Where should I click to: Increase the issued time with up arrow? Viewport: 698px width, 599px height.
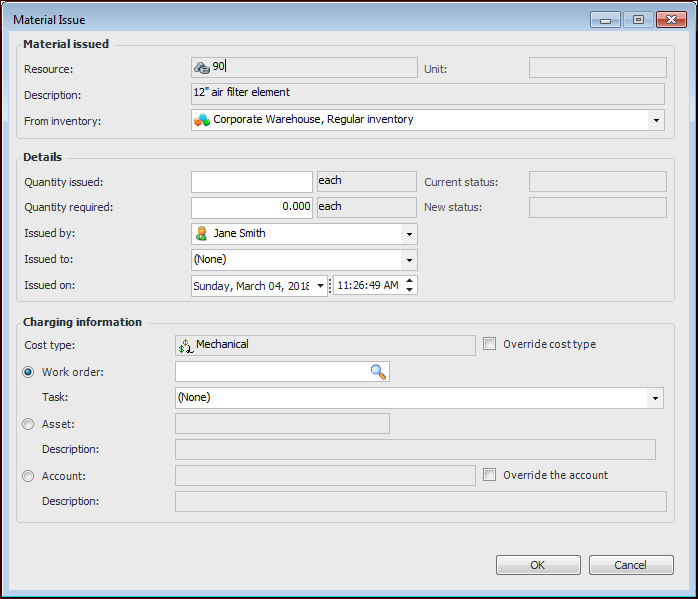pyautogui.click(x=410, y=280)
